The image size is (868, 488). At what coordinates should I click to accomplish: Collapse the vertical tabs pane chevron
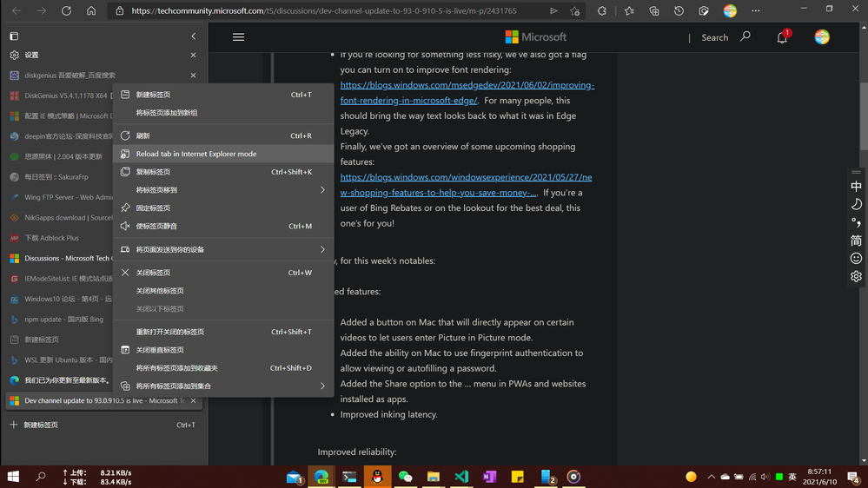[x=193, y=36]
